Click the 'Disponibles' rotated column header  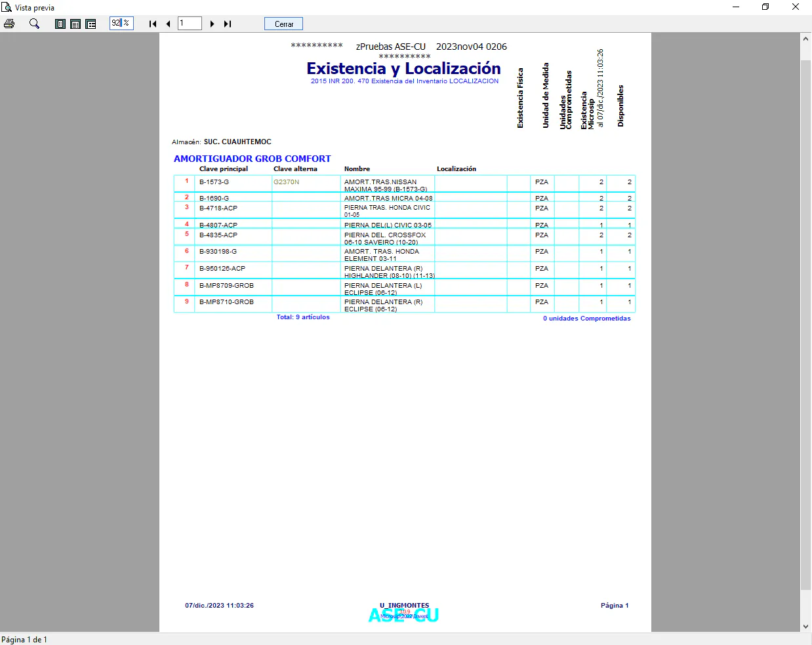[620, 106]
